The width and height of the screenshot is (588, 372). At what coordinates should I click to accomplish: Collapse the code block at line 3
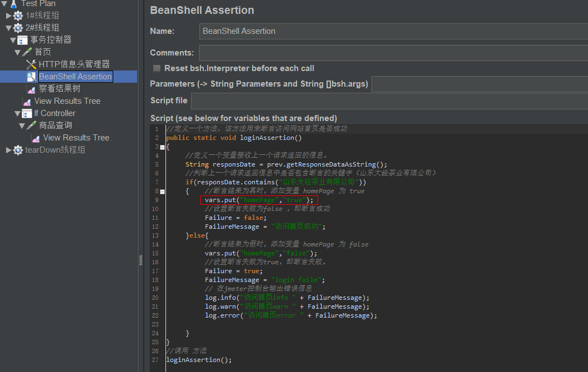(x=162, y=147)
